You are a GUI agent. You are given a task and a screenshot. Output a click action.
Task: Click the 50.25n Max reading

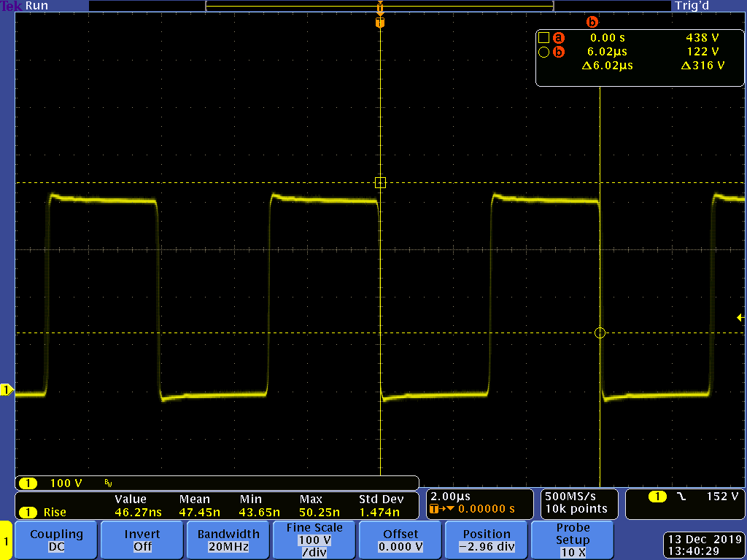tap(320, 513)
